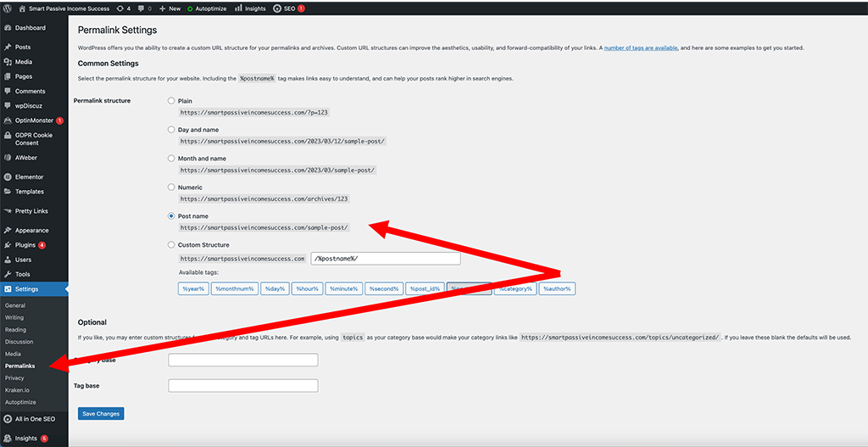Open the Privacy settings submenu
This screenshot has height=447, width=868.
pos(14,377)
